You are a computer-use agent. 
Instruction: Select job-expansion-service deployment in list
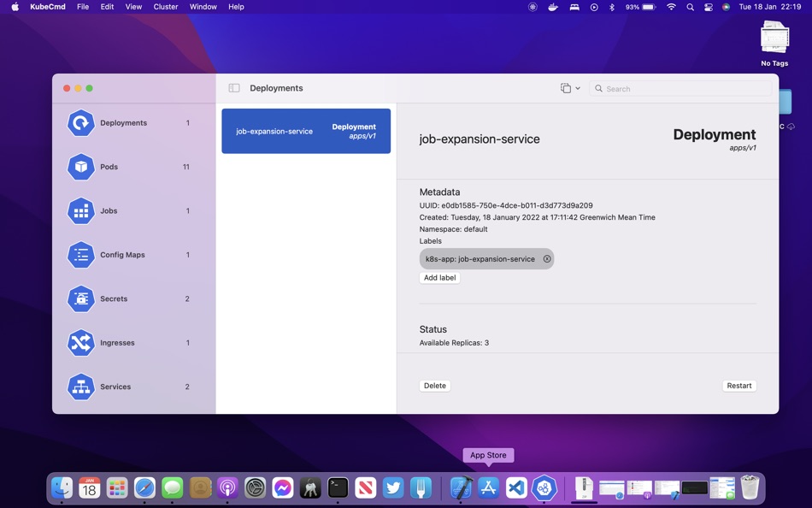tap(306, 131)
